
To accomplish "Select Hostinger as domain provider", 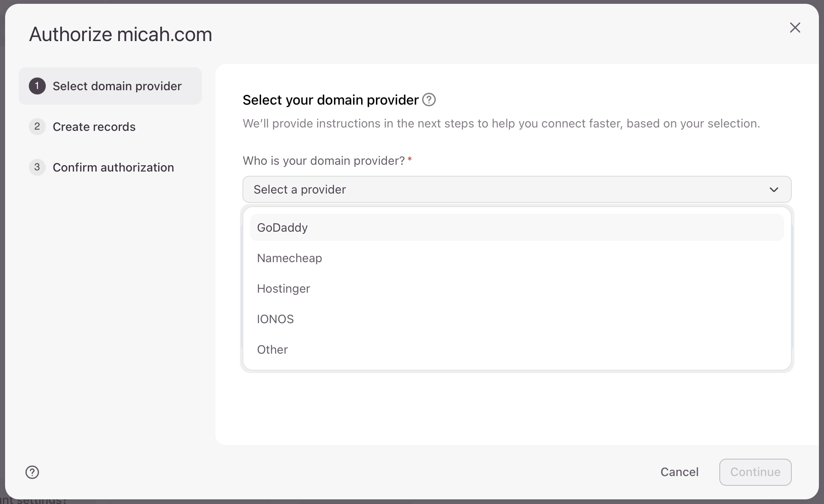I will pyautogui.click(x=284, y=288).
